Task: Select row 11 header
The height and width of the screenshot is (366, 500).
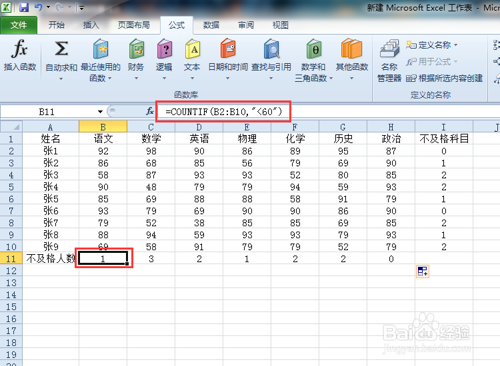Action: pos(11,259)
